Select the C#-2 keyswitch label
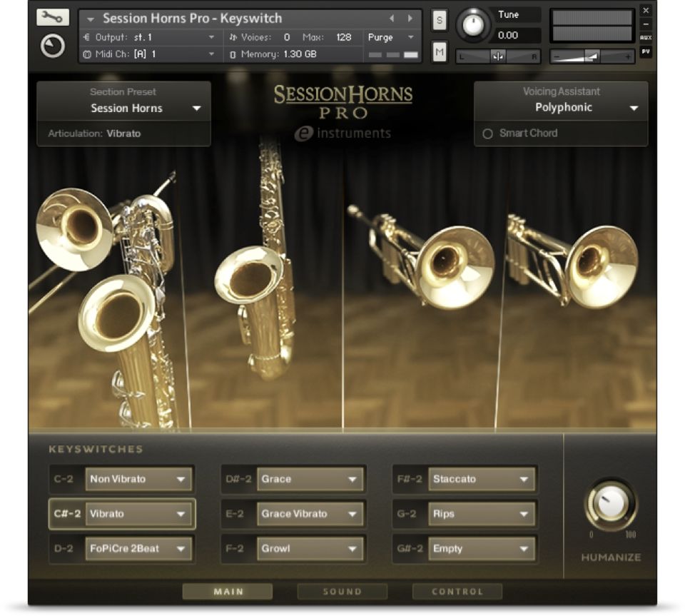The width and height of the screenshot is (685, 616). pyautogui.click(x=68, y=513)
